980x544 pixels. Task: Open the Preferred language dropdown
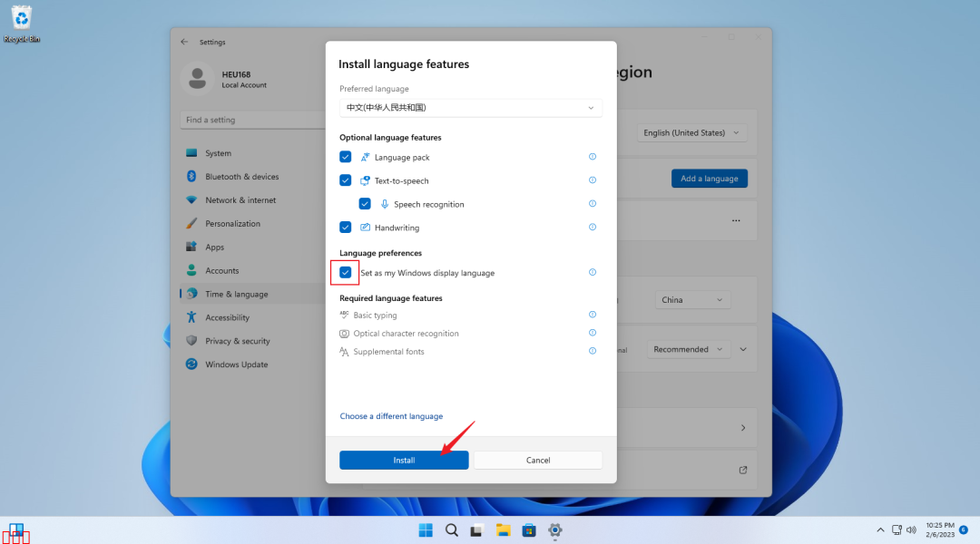click(x=471, y=107)
